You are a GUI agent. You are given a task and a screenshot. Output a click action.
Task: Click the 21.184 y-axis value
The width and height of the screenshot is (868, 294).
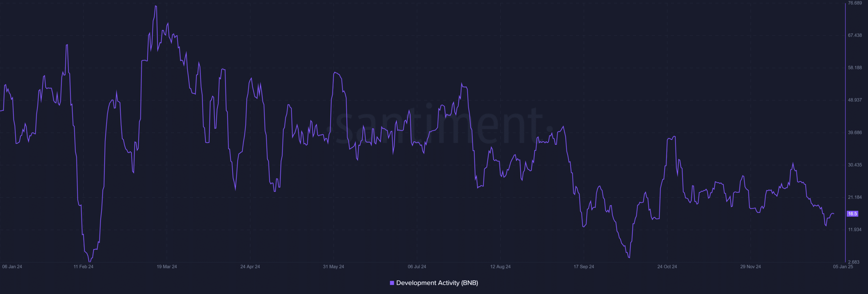[855, 197]
